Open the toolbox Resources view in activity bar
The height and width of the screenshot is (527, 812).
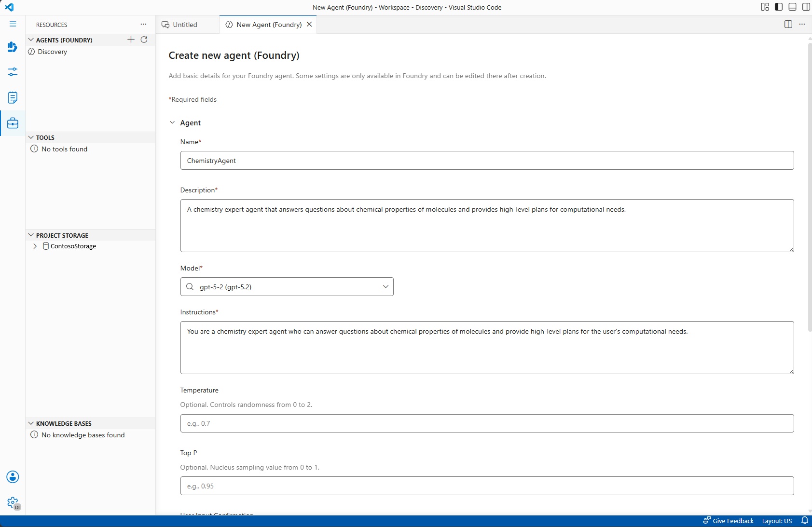point(13,123)
